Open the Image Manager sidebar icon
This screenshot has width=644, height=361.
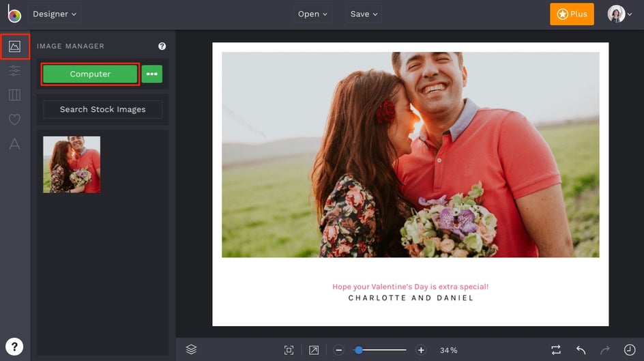click(x=14, y=46)
